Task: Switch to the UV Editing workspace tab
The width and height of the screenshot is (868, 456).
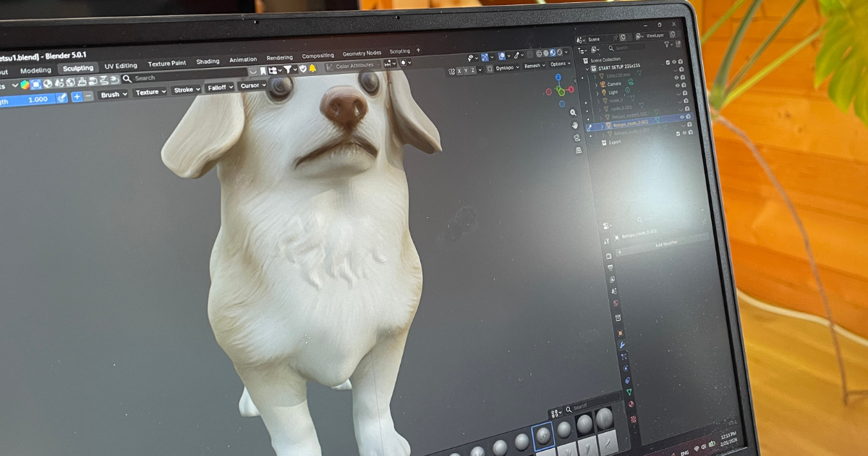Action: pos(120,66)
